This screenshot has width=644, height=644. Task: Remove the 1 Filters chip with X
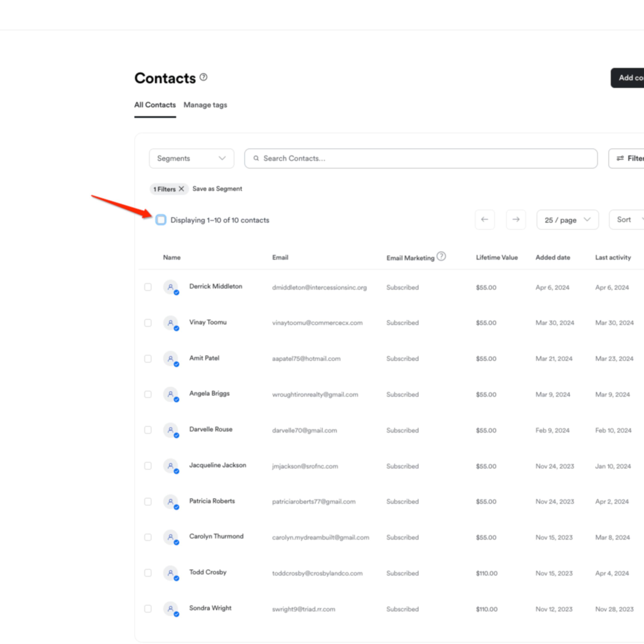click(181, 189)
